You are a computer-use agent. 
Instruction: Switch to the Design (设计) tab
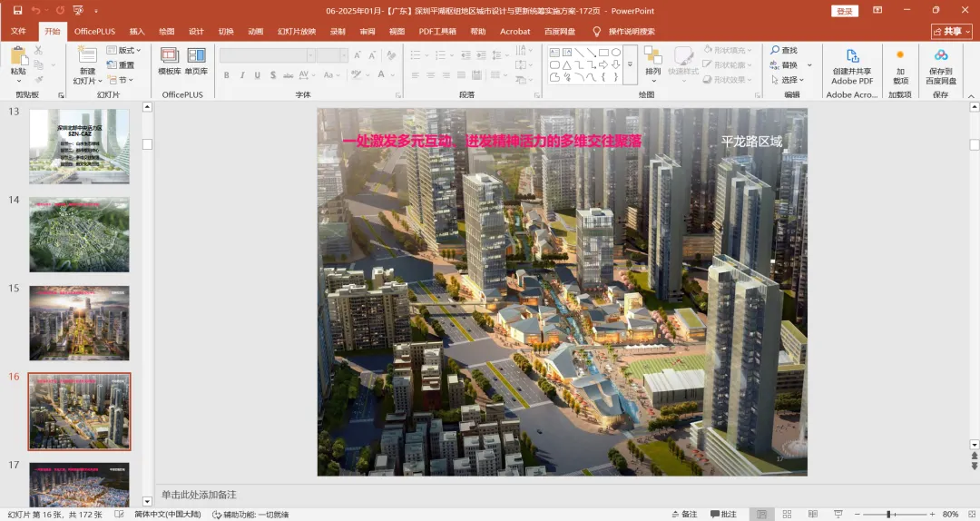tap(196, 31)
